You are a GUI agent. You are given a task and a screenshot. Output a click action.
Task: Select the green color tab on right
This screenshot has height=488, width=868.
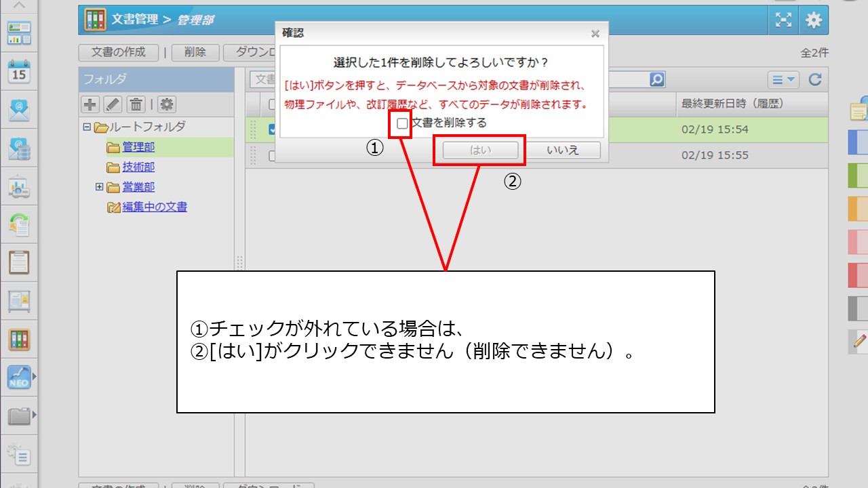(858, 176)
